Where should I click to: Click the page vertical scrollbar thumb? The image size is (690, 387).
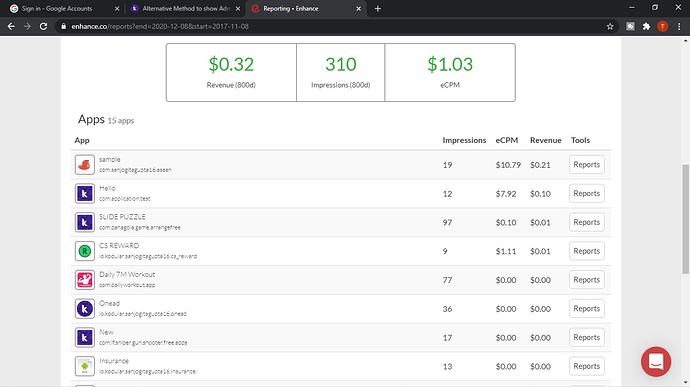(x=685, y=219)
